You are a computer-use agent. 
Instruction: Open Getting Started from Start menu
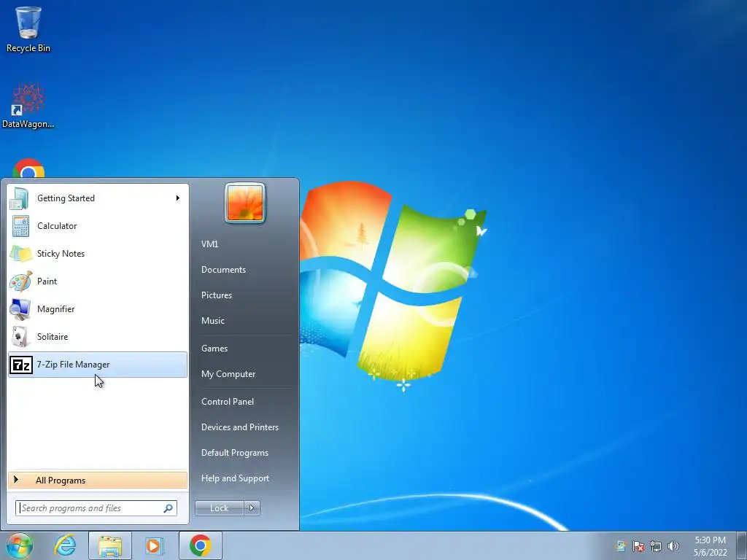click(x=97, y=198)
